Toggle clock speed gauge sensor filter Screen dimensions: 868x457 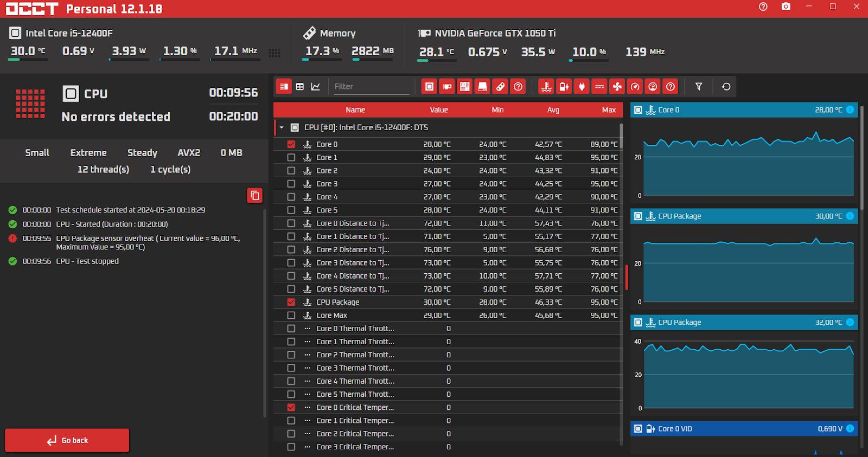[x=635, y=87]
